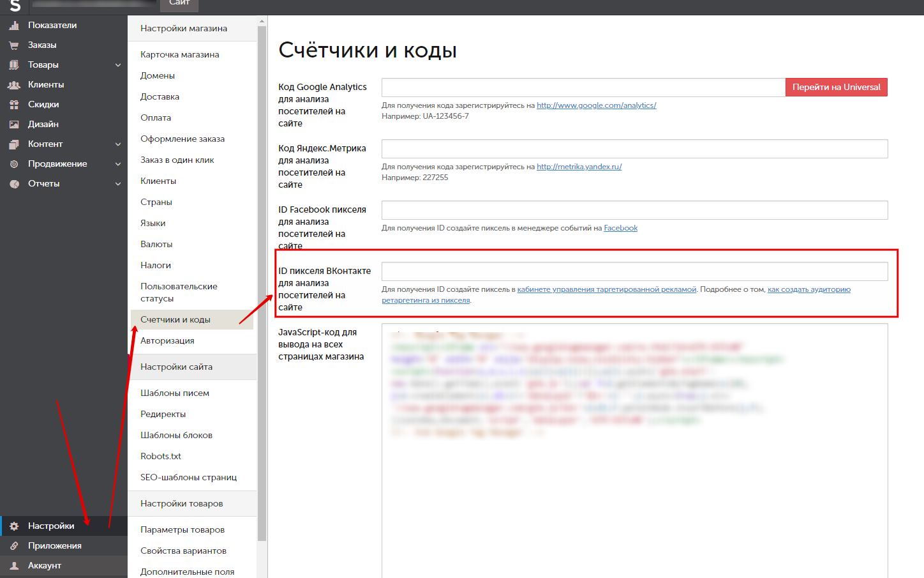The width and height of the screenshot is (924, 578).
Task: Open кабинете управления таргетированной рекламой link
Action: pos(606,289)
